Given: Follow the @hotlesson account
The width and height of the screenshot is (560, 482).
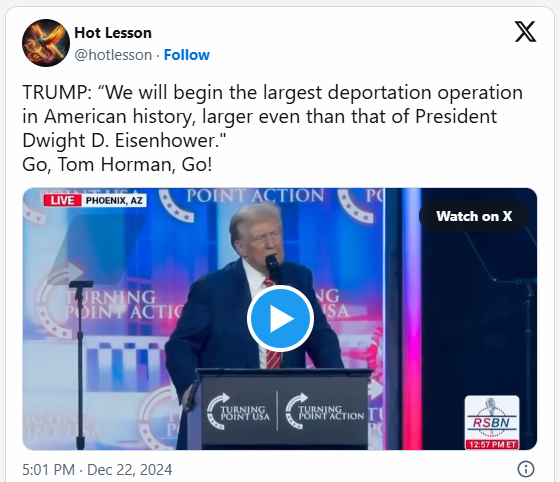Looking at the screenshot, I should tap(186, 55).
